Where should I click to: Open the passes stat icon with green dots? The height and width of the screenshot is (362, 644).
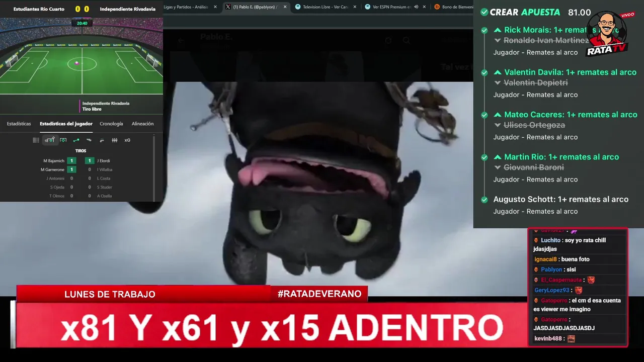point(76,140)
